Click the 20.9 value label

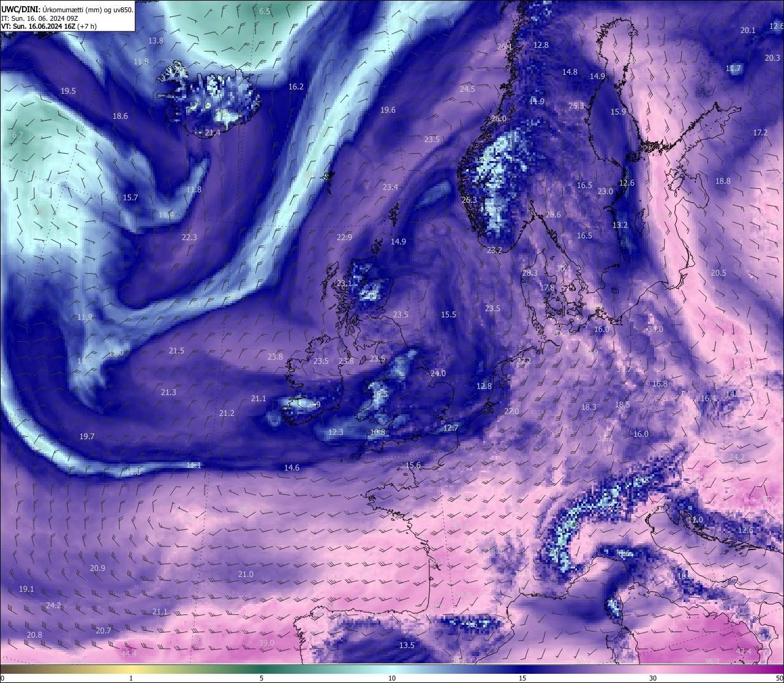(x=97, y=568)
